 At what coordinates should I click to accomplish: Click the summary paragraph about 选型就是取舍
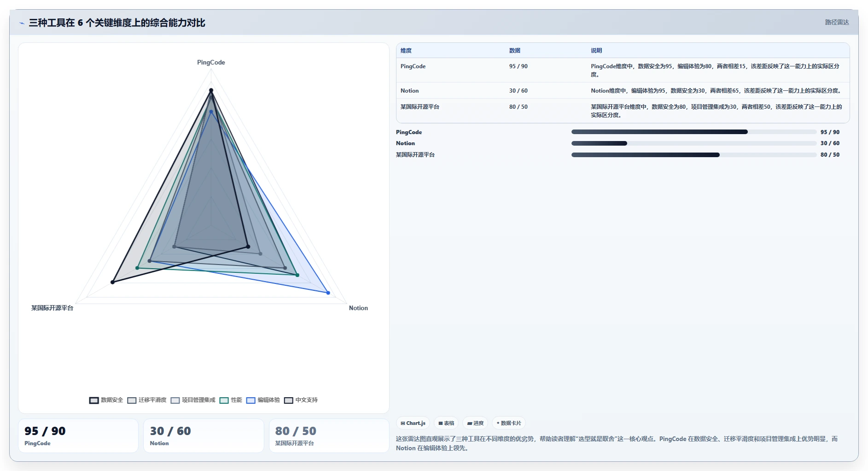pyautogui.click(x=617, y=443)
